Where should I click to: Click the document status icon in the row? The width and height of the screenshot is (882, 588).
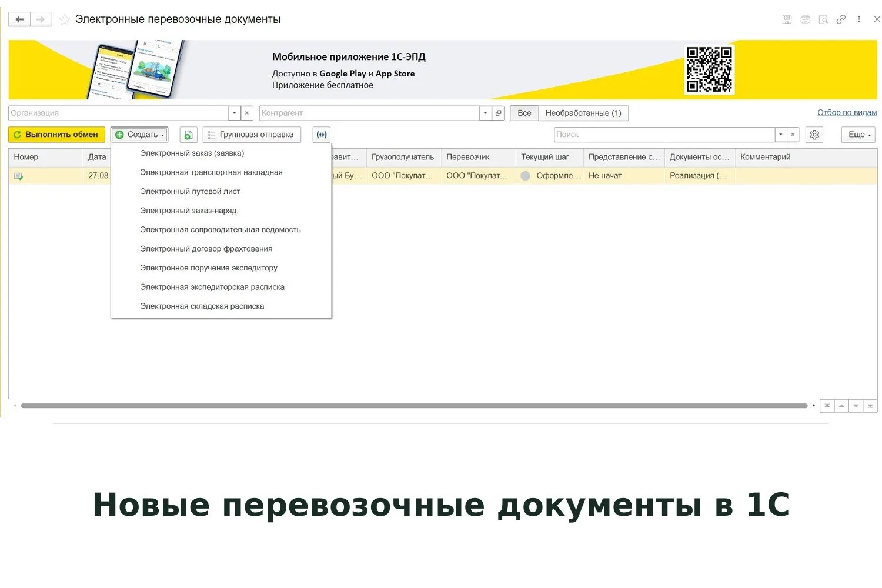(x=18, y=176)
